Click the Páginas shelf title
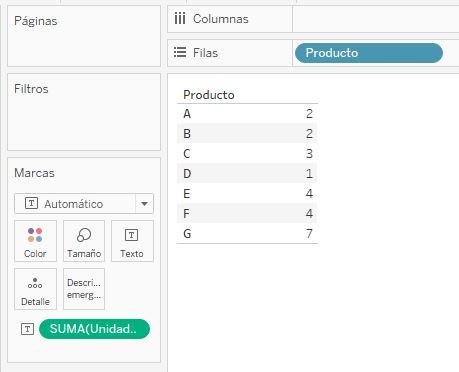The height and width of the screenshot is (372, 459). tap(36, 21)
